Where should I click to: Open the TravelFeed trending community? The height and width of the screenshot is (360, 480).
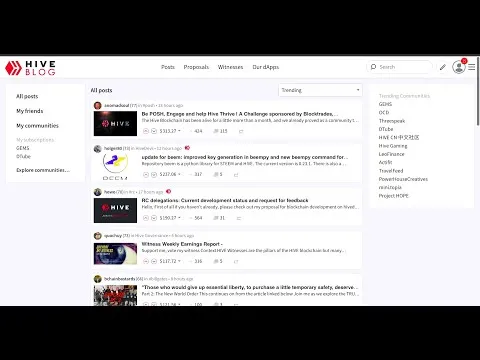coord(391,171)
